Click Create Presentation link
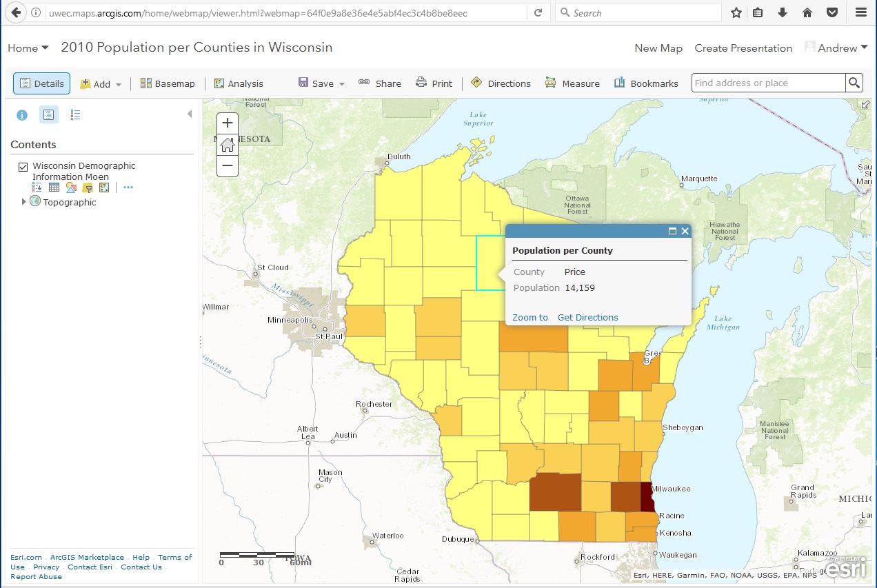Screen dimensions: 877x588 pos(743,48)
